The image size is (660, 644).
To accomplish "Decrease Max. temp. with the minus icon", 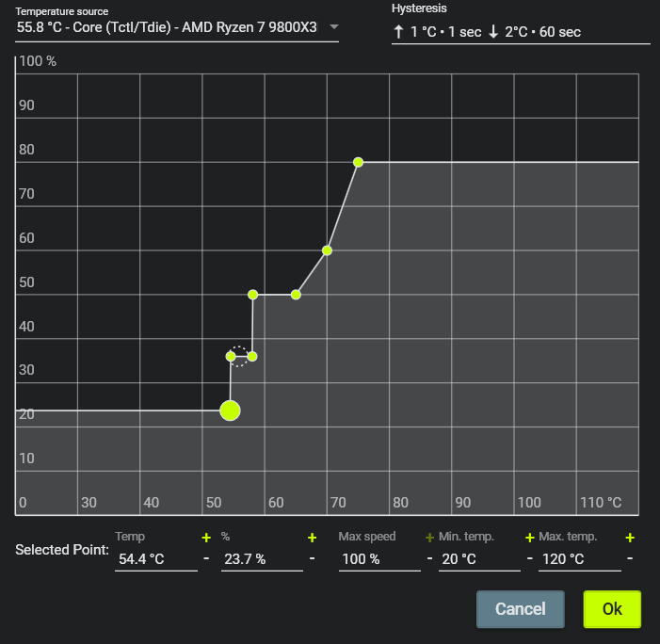I will (x=630, y=558).
